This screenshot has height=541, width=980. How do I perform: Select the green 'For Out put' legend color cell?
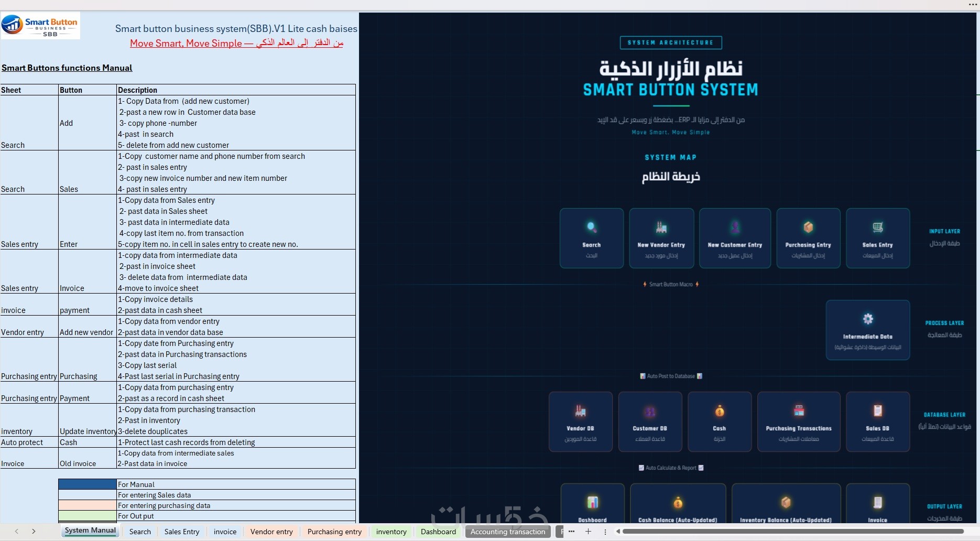88,516
